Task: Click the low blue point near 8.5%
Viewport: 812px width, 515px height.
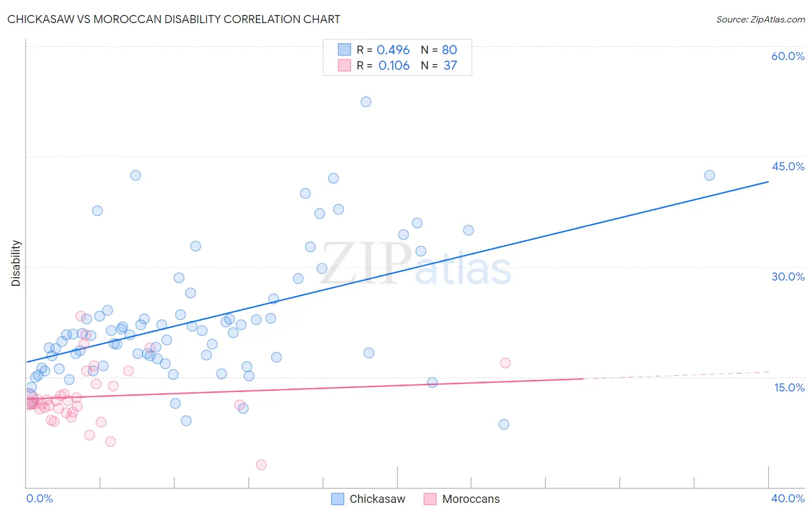Action: [x=504, y=424]
